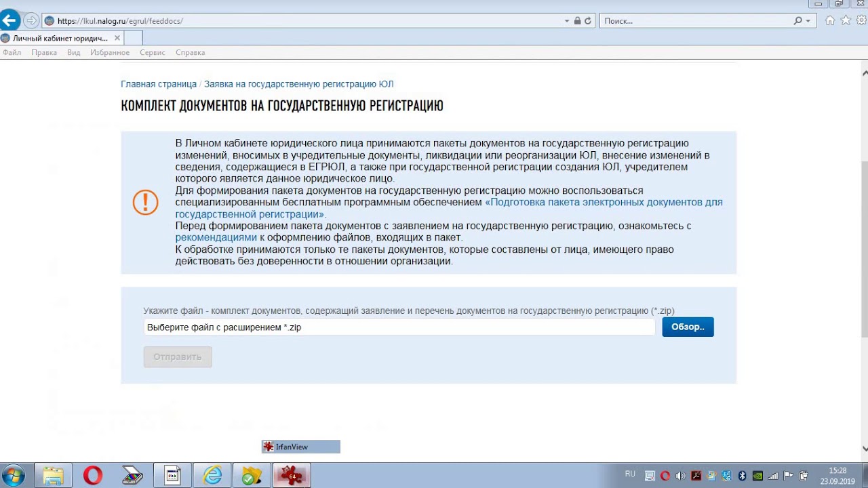Viewport: 868px width, 488px height.
Task: Go to Главная страница breadcrumb link
Action: [158, 84]
